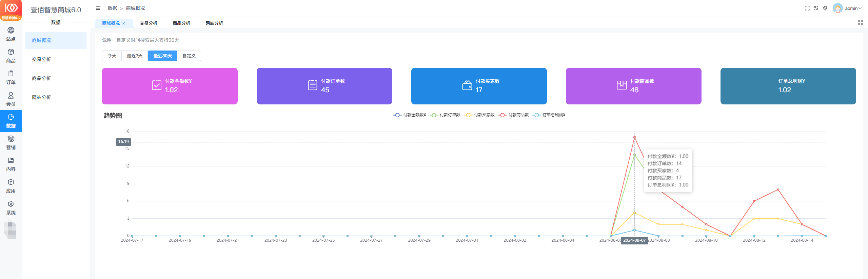This screenshot has width=868, height=279.
Task: Click the 付款订单数 value 45
Action: tap(325, 90)
